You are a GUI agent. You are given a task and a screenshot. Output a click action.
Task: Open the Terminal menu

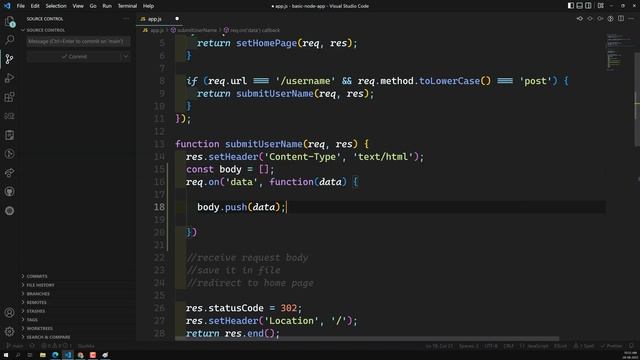pyautogui.click(x=127, y=6)
